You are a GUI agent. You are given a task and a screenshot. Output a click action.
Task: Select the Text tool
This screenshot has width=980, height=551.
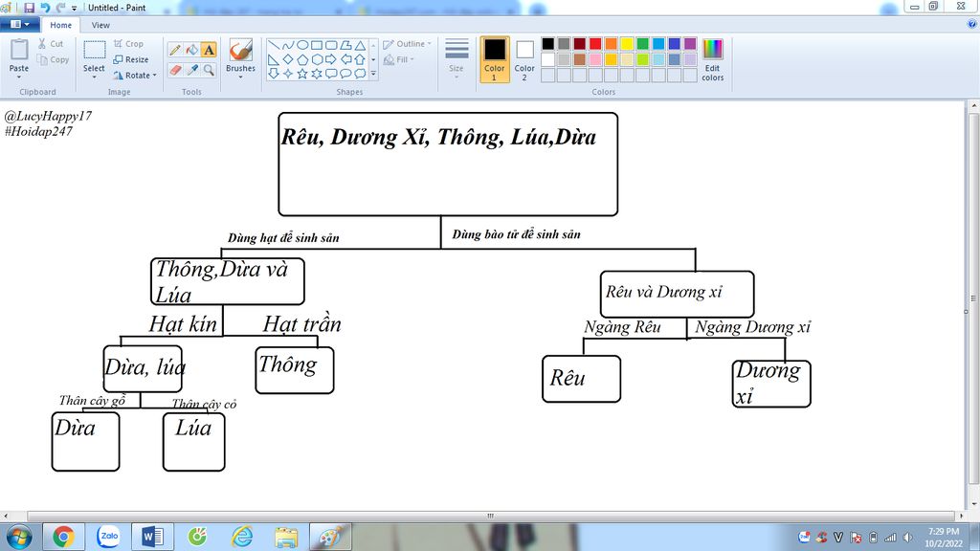(209, 50)
